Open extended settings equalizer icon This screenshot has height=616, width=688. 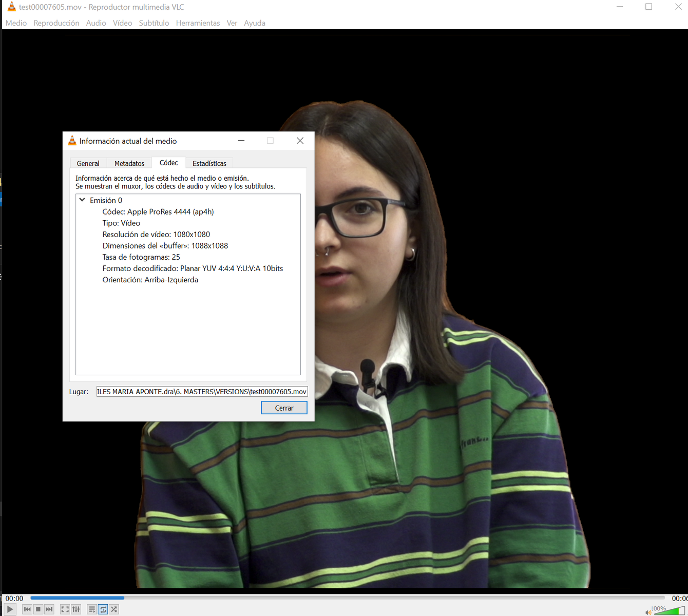(x=76, y=609)
